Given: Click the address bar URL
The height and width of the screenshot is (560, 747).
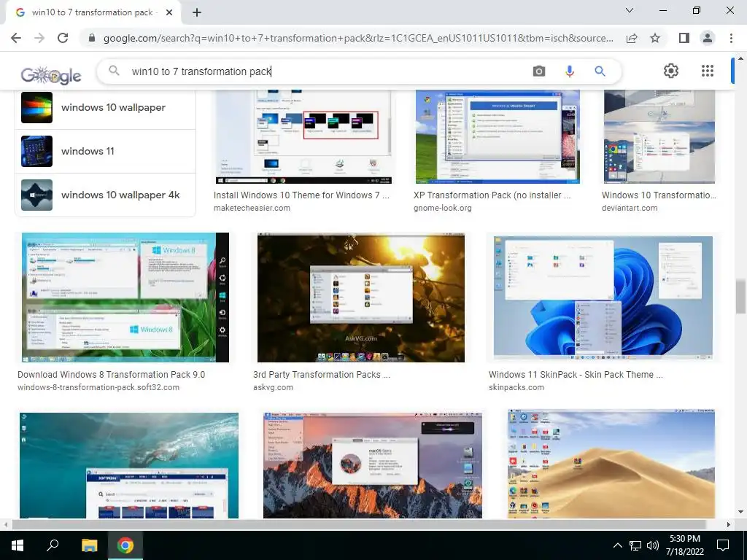Looking at the screenshot, I should coord(358,38).
